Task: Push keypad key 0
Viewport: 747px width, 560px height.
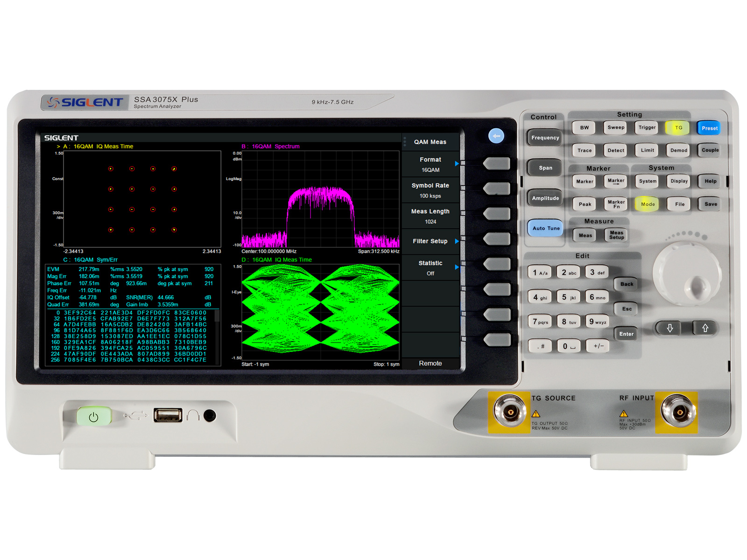Action: pyautogui.click(x=568, y=346)
